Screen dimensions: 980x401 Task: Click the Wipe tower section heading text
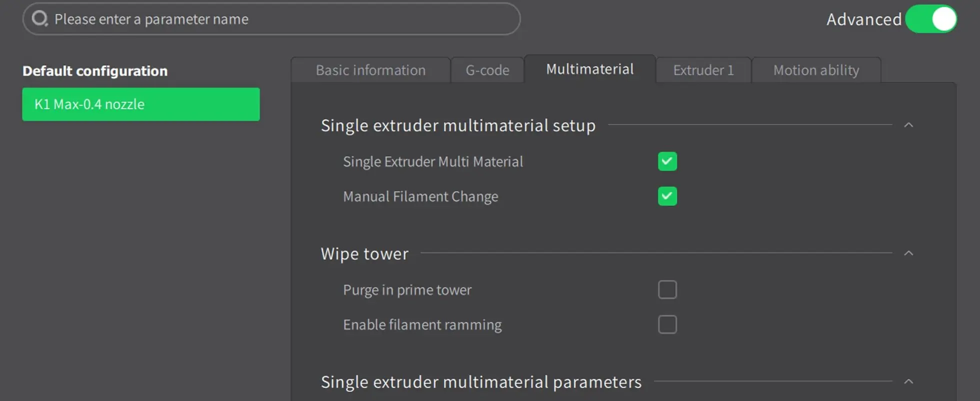[x=364, y=253]
